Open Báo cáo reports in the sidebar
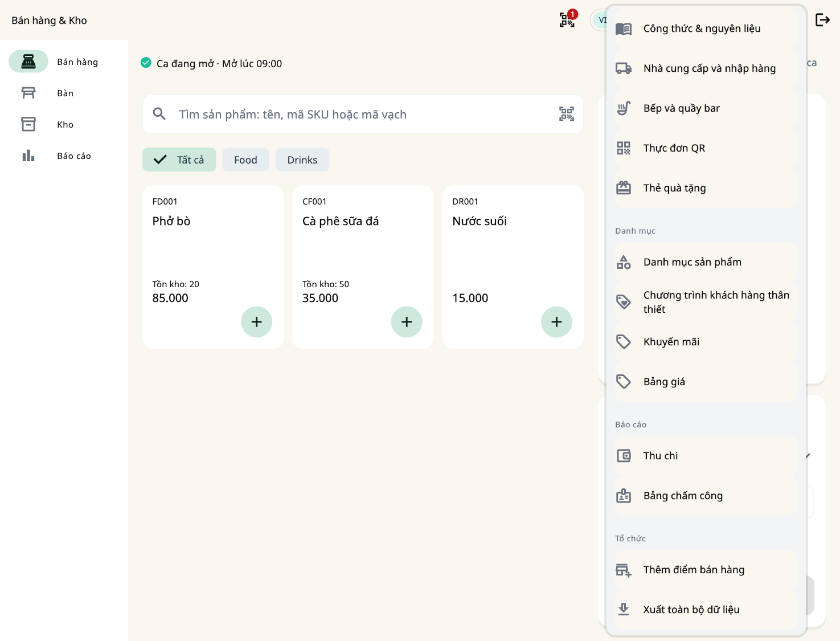 (x=64, y=156)
